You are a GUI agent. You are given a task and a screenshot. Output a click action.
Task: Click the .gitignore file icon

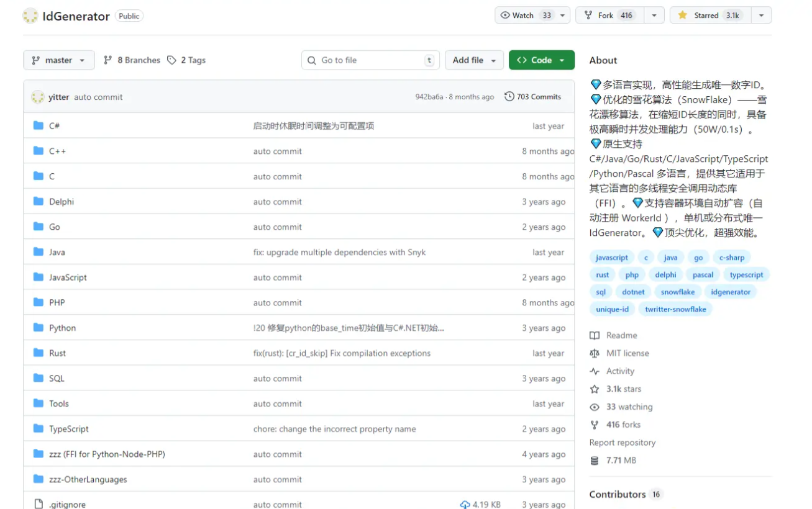[39, 505]
